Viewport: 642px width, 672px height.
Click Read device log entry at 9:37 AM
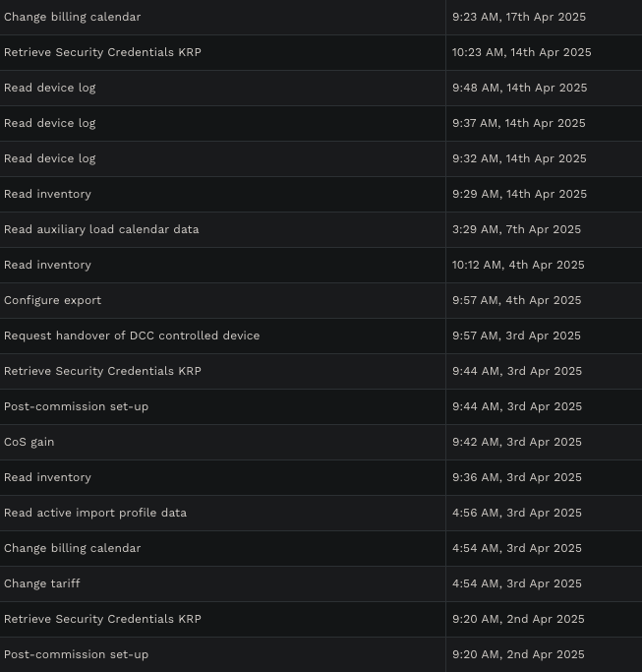pos(321,123)
